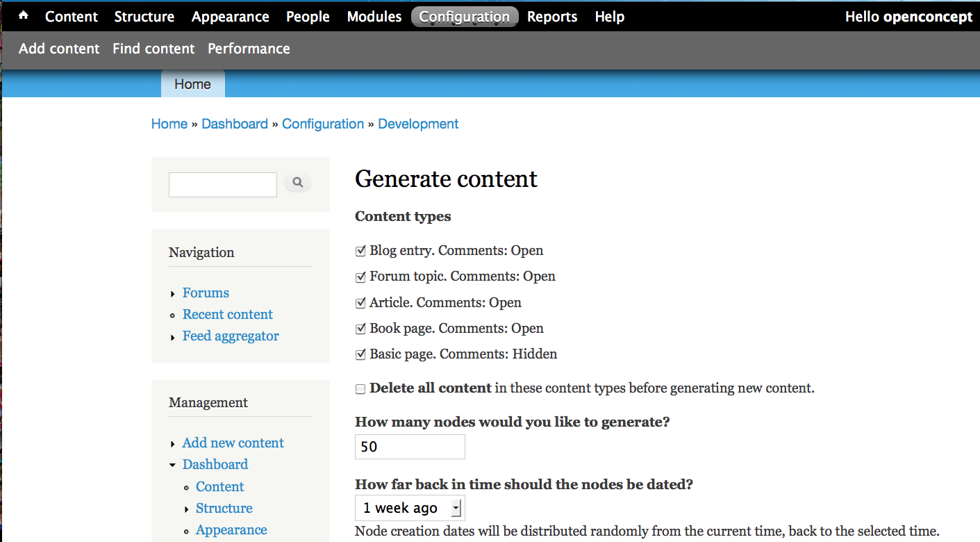Expand Add new content in Management
This screenshot has height=542, width=980.
[173, 443]
